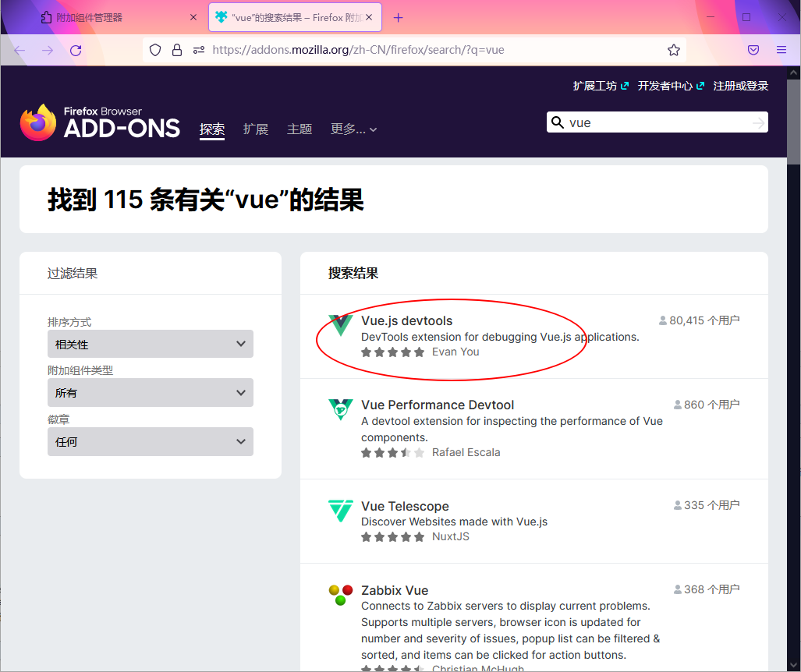This screenshot has height=672, width=801.
Task: Click the 368 个用户 count
Action: 707,590
